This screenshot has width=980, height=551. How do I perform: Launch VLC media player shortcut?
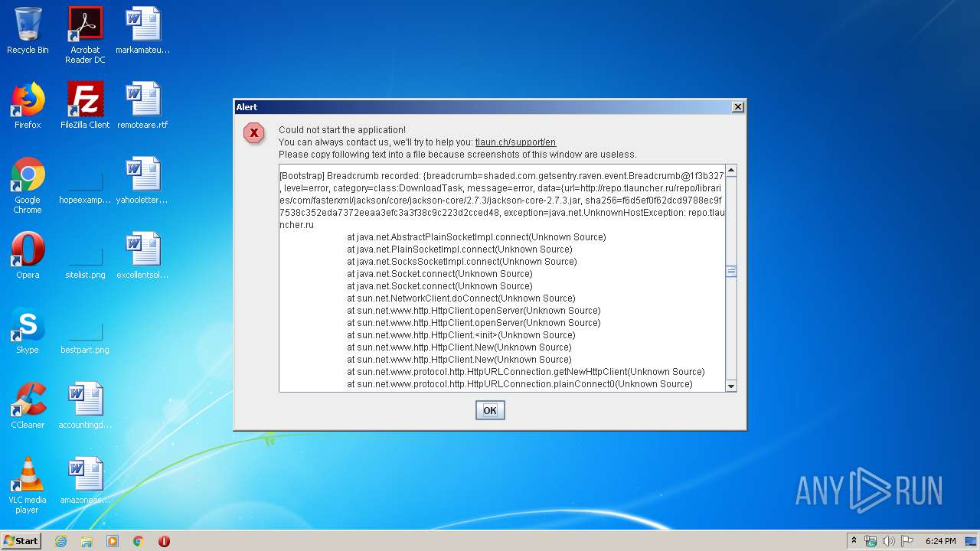[28, 485]
